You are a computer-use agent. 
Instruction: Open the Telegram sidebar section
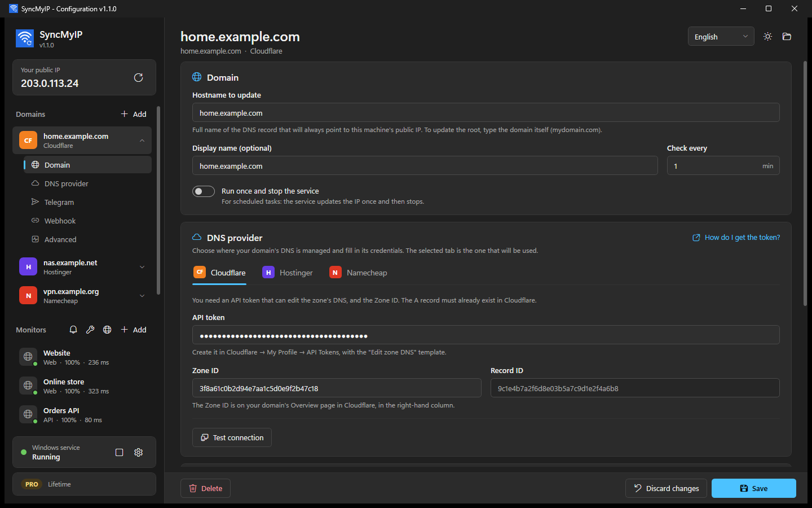pos(87,202)
